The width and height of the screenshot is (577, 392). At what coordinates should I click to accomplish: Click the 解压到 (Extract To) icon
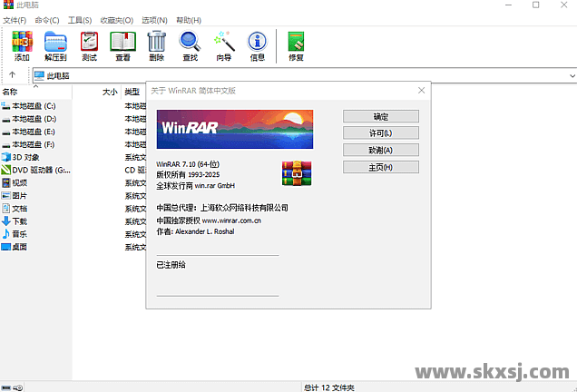click(x=56, y=44)
